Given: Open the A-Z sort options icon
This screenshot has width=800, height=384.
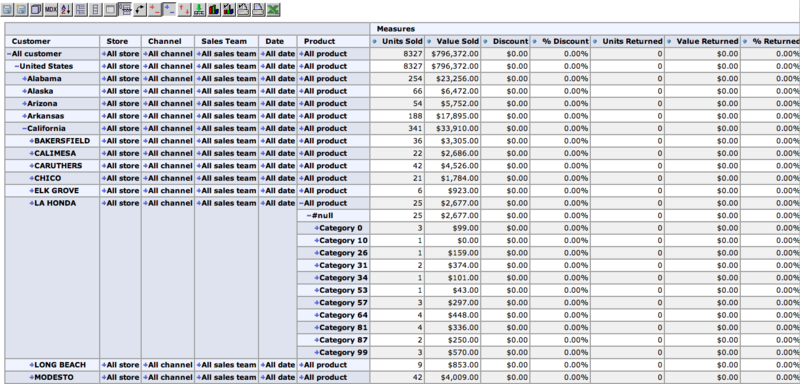Looking at the screenshot, I should [x=66, y=9].
